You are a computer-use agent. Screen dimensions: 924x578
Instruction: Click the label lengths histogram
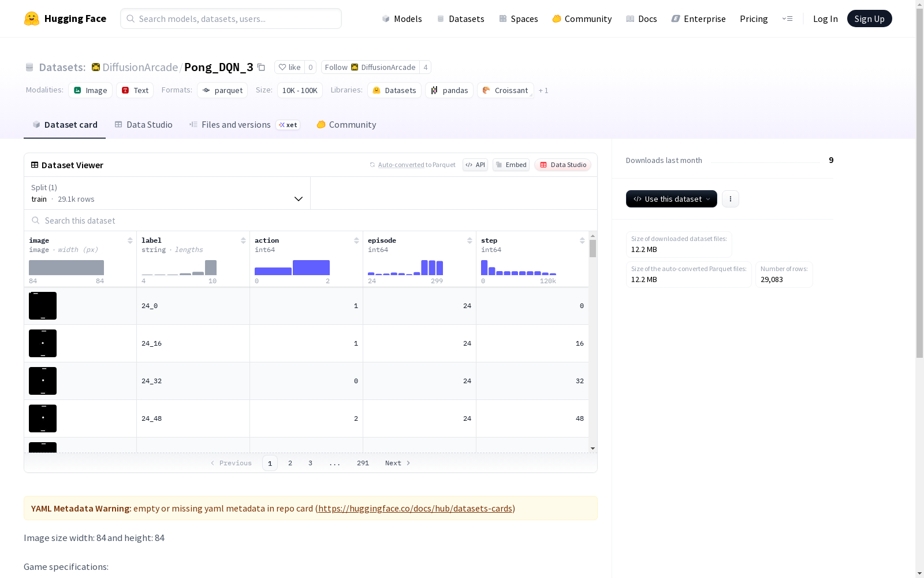[179, 268]
